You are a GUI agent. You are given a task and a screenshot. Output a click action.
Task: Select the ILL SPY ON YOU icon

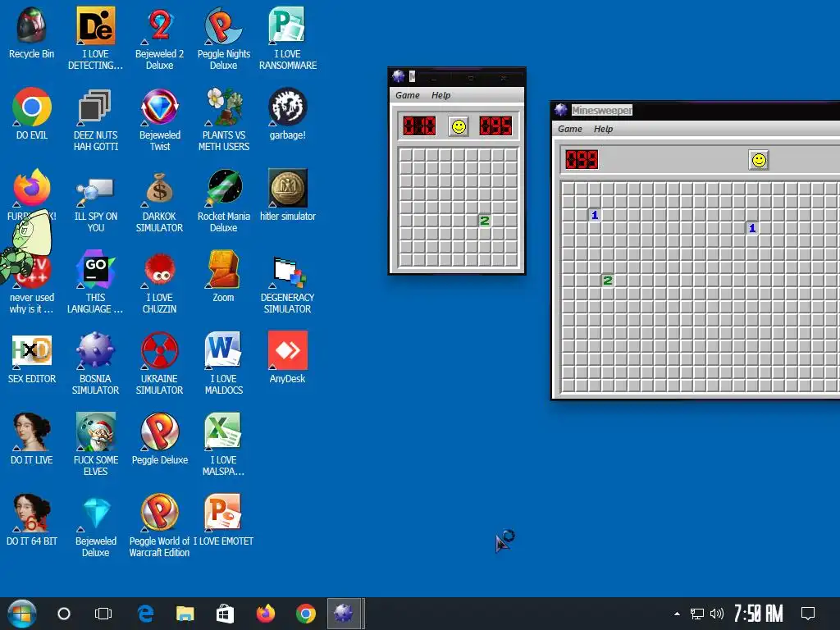tap(95, 189)
